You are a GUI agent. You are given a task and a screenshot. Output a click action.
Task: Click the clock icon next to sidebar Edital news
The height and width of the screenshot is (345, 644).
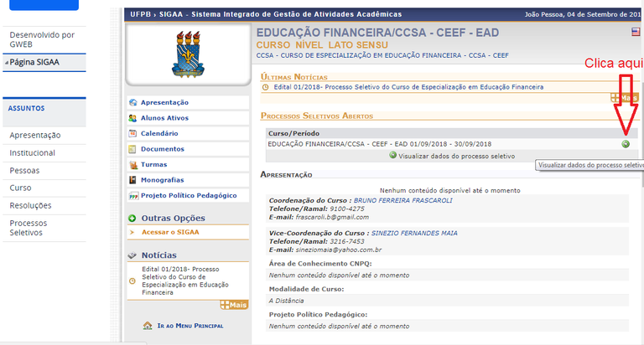pyautogui.click(x=132, y=281)
